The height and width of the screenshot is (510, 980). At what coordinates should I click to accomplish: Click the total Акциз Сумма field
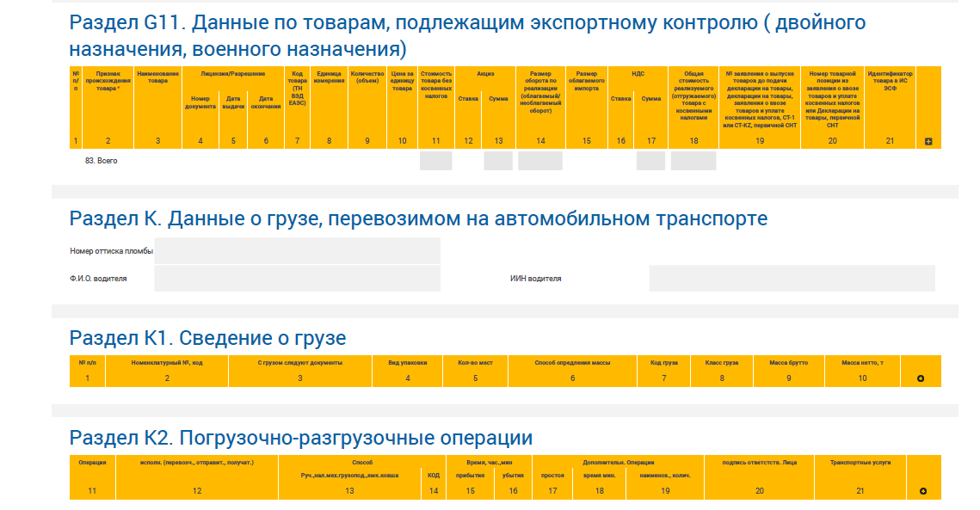click(x=498, y=161)
